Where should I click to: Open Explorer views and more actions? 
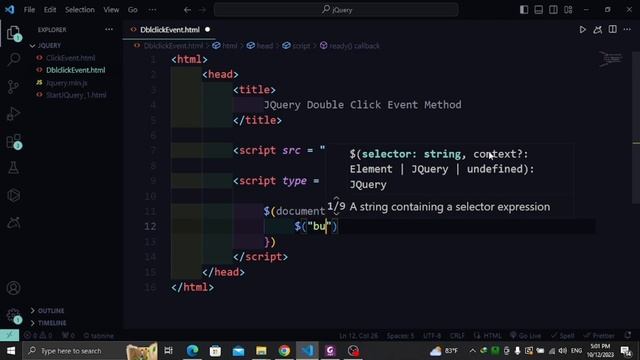coord(109,29)
